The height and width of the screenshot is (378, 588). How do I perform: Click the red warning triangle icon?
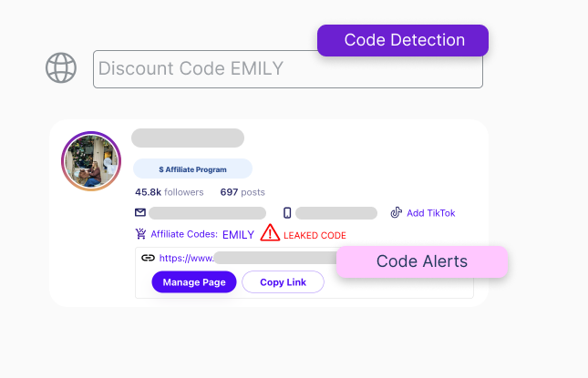point(270,233)
